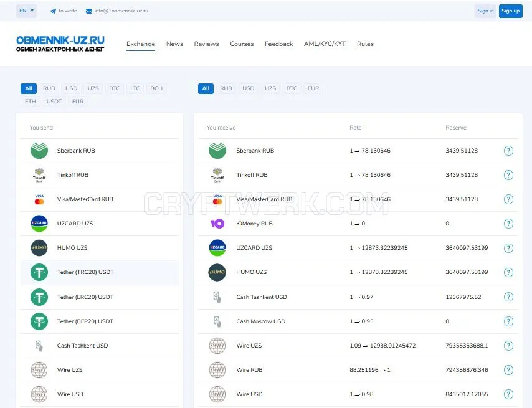Go to the Reviews page

(206, 44)
